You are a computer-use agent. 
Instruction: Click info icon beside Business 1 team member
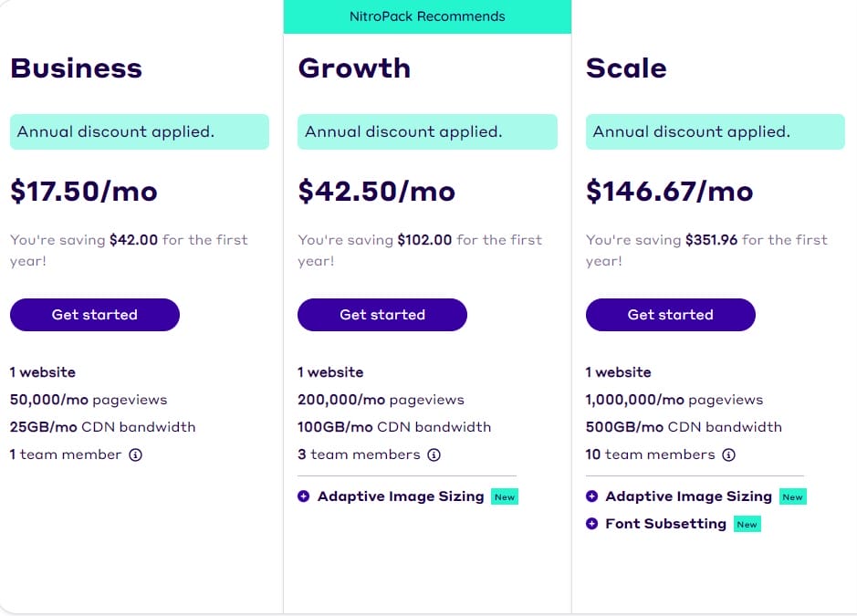(x=135, y=454)
